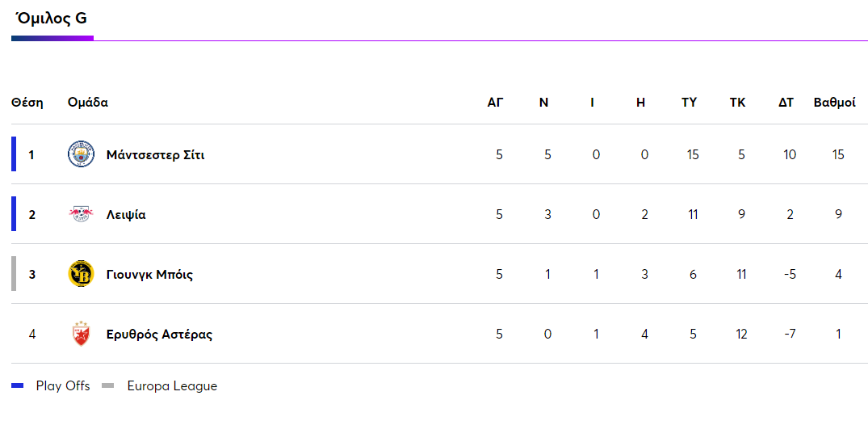Click the Play Offs legend label
The width and height of the screenshot is (868, 421).
point(63,386)
